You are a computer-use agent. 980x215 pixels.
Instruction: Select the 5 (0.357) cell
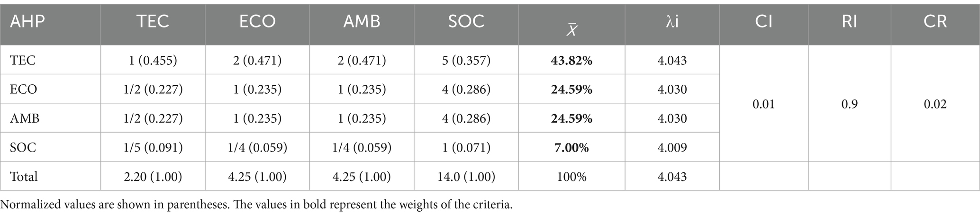(x=466, y=61)
